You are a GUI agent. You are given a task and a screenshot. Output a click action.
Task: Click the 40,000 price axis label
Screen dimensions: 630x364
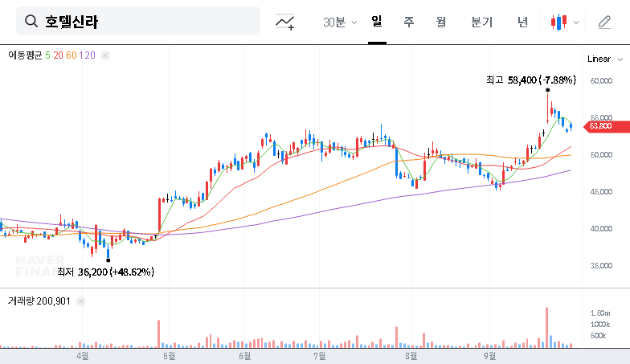(x=601, y=228)
